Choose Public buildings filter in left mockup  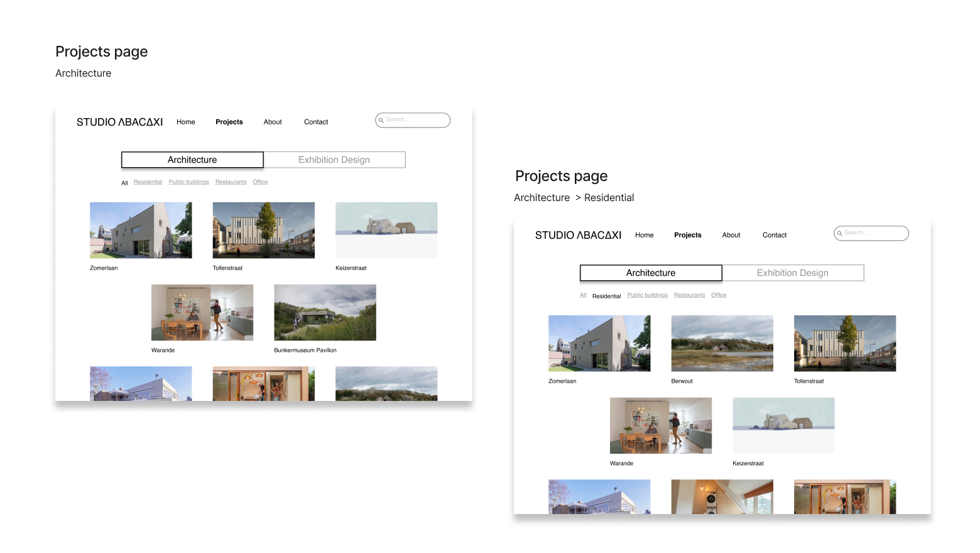tap(189, 182)
